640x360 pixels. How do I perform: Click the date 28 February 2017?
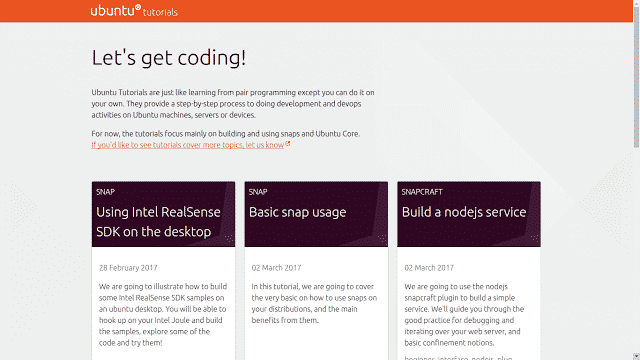128,268
